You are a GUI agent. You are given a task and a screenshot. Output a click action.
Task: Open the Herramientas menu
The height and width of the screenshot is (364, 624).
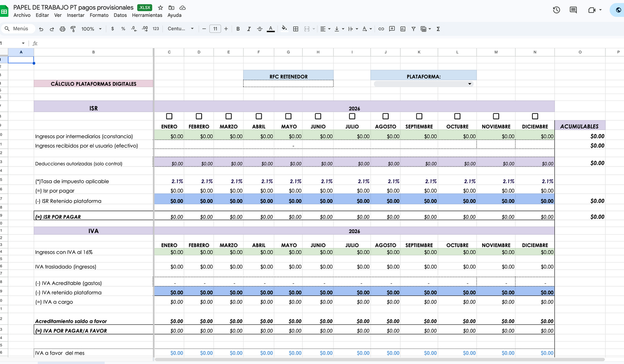click(147, 15)
